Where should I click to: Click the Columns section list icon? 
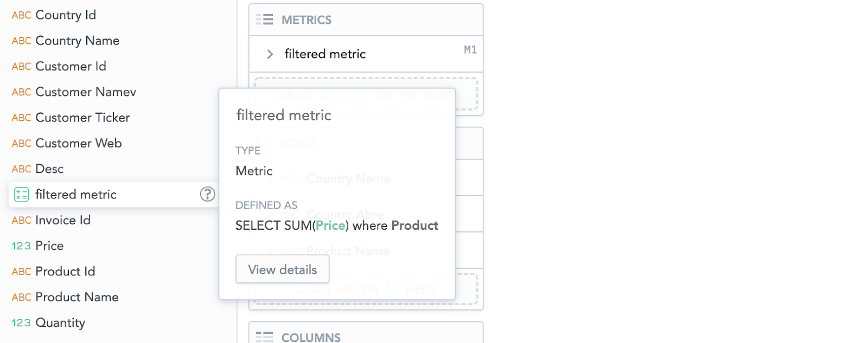264,337
